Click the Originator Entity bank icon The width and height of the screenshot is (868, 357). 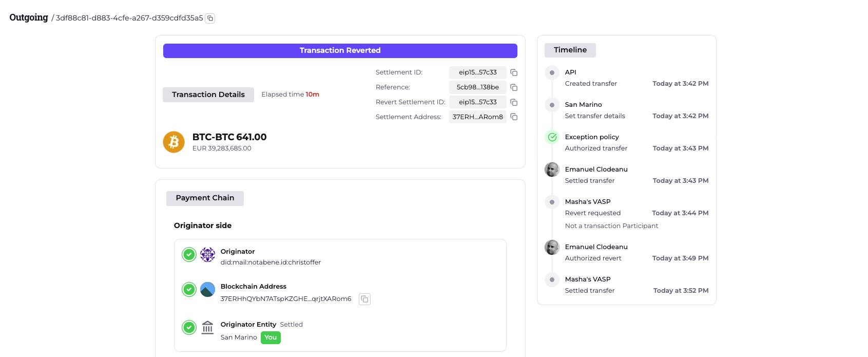click(207, 327)
